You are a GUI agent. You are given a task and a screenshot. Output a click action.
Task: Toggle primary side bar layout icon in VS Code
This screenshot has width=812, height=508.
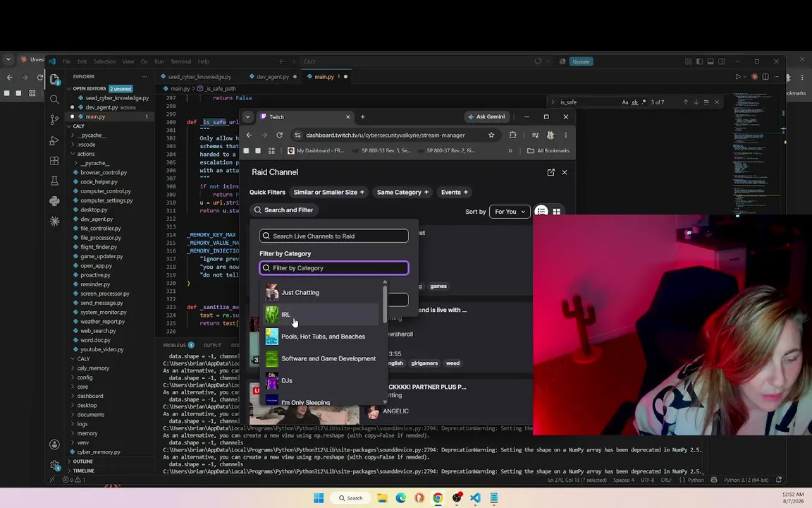(x=699, y=61)
